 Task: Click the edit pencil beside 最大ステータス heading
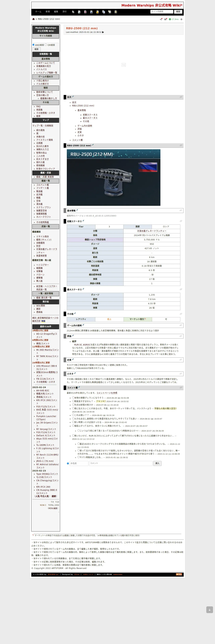83,289
